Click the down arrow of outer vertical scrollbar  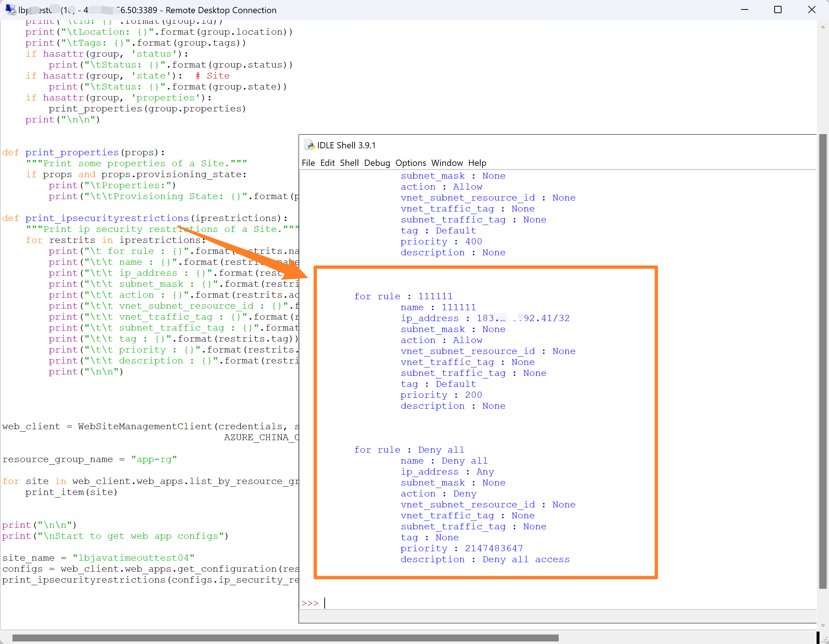coord(822,625)
